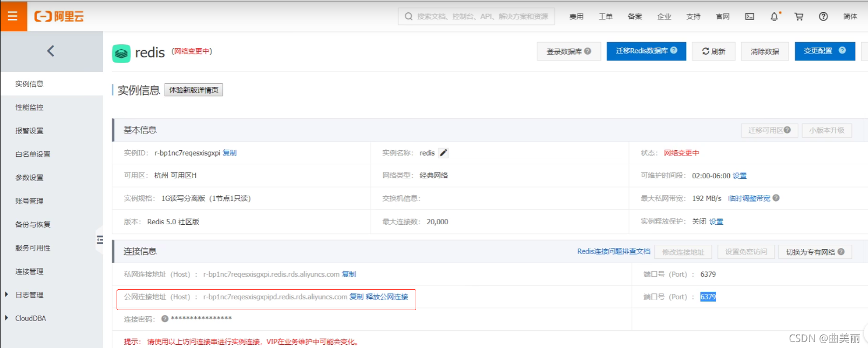Open Redis连接问题排查文档 link
868x348 pixels.
(x=614, y=251)
